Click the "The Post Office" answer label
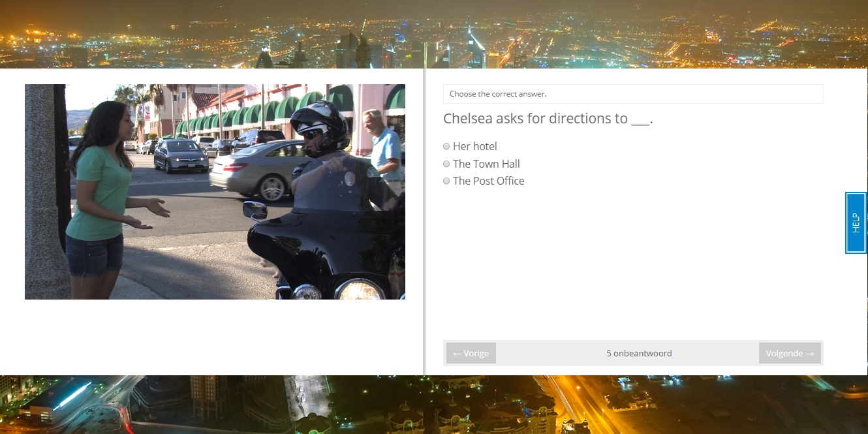The image size is (868, 434). click(x=489, y=181)
